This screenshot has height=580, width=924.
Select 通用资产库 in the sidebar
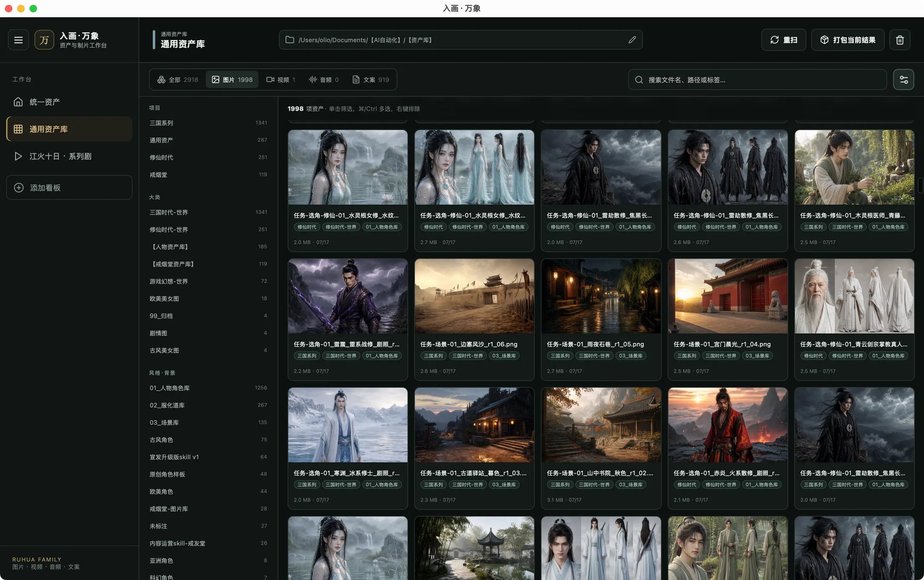[x=69, y=129]
